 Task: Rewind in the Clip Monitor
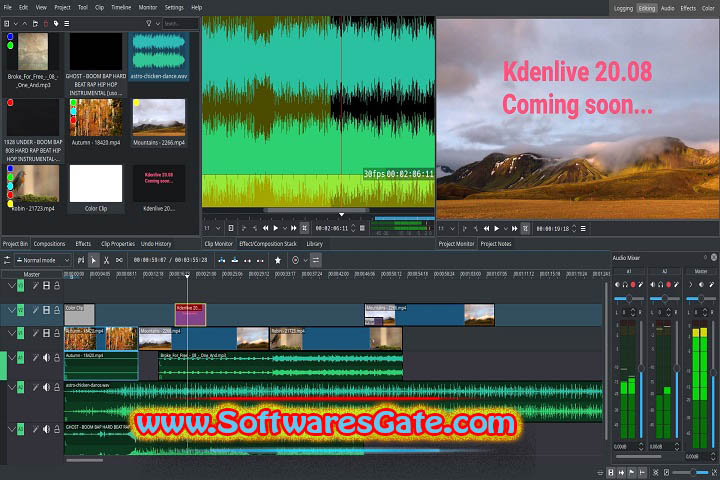pos(265,228)
